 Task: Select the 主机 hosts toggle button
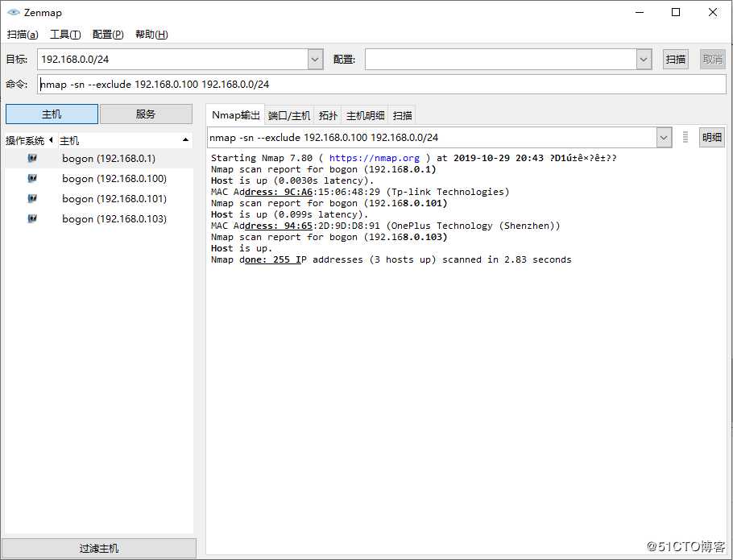coord(52,114)
